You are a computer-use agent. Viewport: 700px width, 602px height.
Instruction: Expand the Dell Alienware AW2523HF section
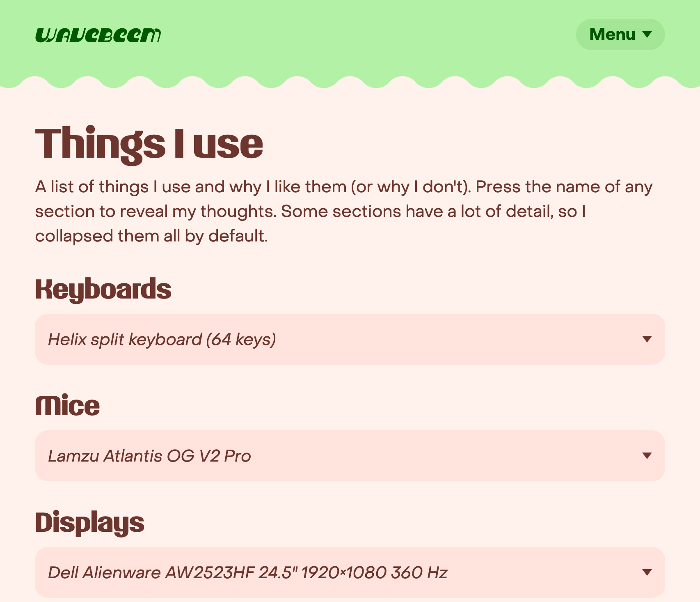pos(350,572)
